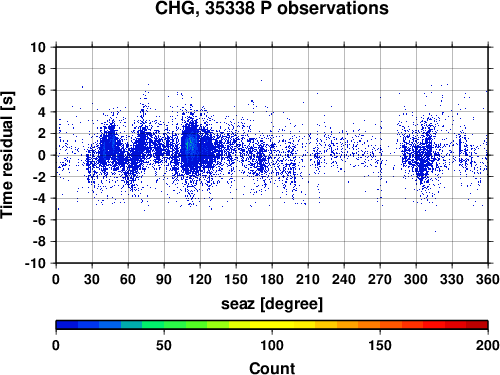Click the 'Count' colorbar label
The height and width of the screenshot is (375, 500).
point(272,368)
